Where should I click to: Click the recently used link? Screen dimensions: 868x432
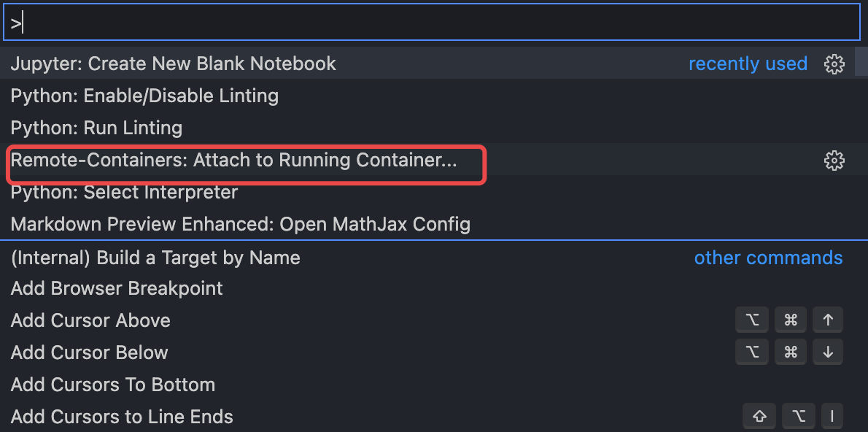(x=748, y=63)
